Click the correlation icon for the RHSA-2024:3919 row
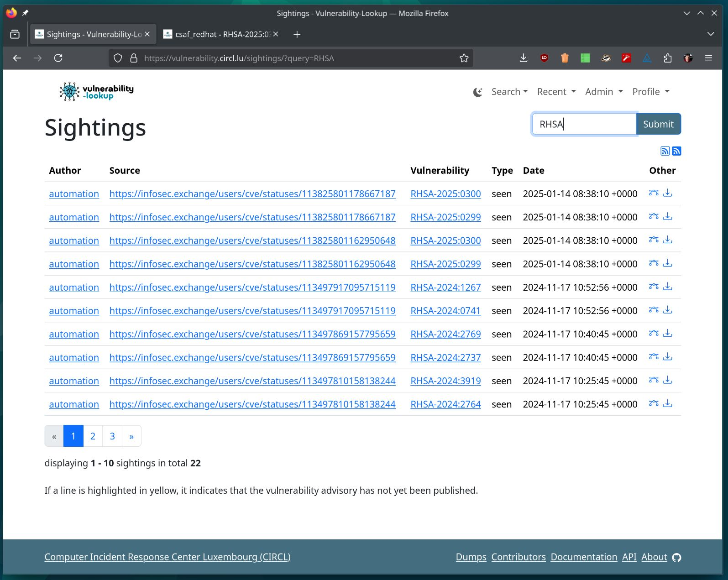The image size is (728, 580). click(654, 380)
